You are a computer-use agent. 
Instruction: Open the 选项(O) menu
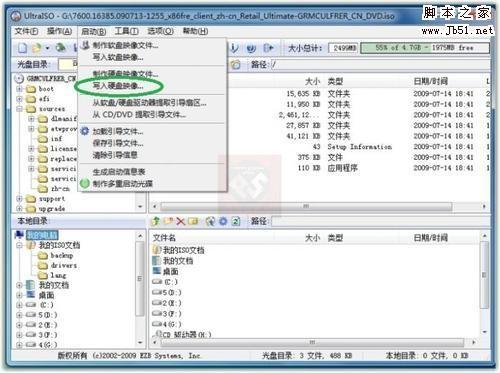160,31
